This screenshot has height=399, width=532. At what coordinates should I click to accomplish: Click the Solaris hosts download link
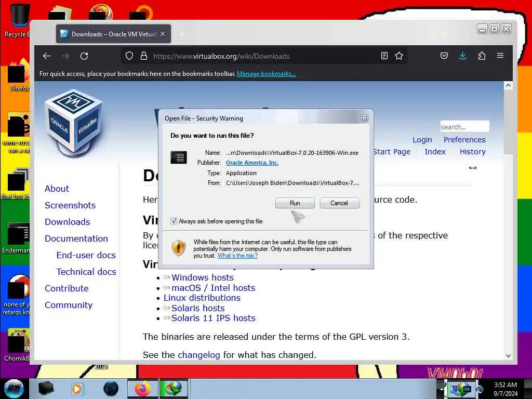[x=198, y=308]
